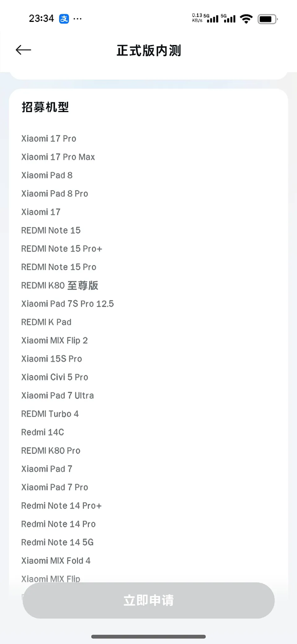Select Redmi 14C from the list
The width and height of the screenshot is (297, 644).
(x=43, y=432)
